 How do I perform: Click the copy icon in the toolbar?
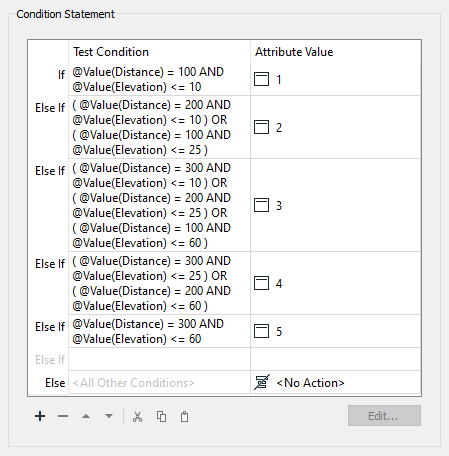pos(161,416)
